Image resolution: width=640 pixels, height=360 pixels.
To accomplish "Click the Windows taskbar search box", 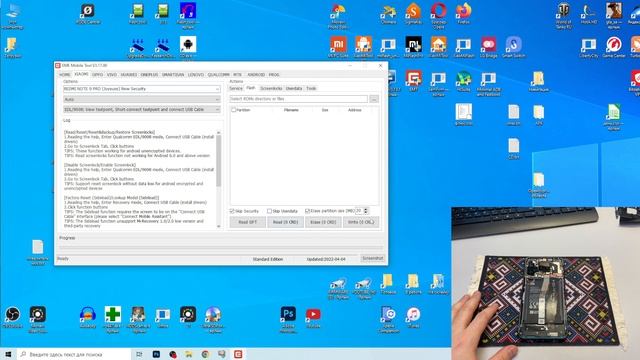I will coord(74,354).
